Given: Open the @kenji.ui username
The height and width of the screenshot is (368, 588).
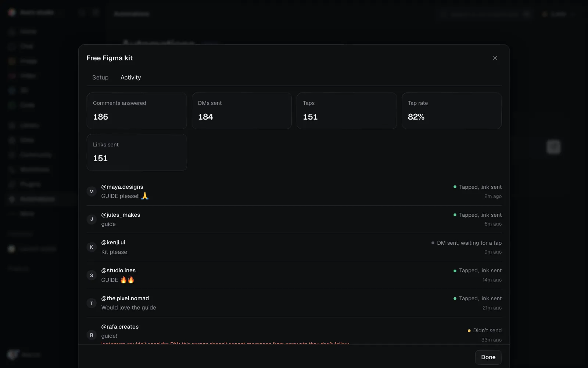Looking at the screenshot, I should [113, 243].
